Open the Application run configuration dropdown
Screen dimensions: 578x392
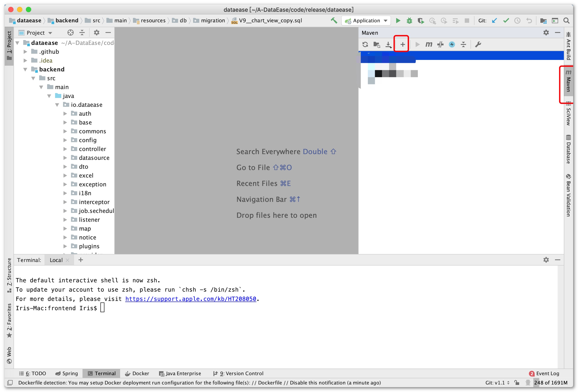coord(366,21)
